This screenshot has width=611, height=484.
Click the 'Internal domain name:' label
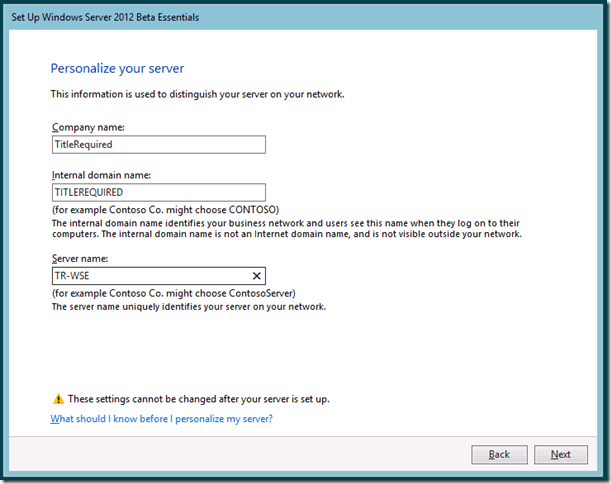(x=101, y=175)
